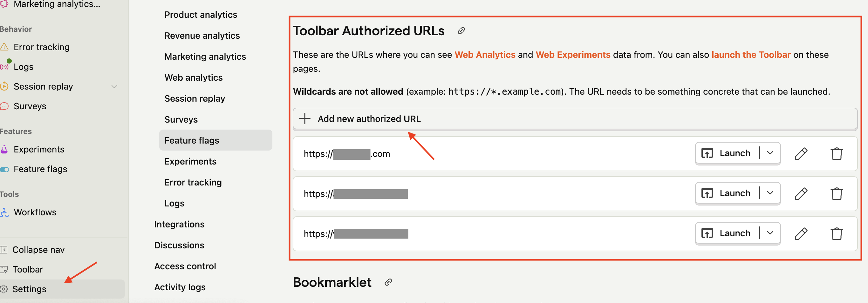Viewport: 868px width, 303px height.
Task: Click the pencil icon on the second URL row
Action: coord(801,194)
